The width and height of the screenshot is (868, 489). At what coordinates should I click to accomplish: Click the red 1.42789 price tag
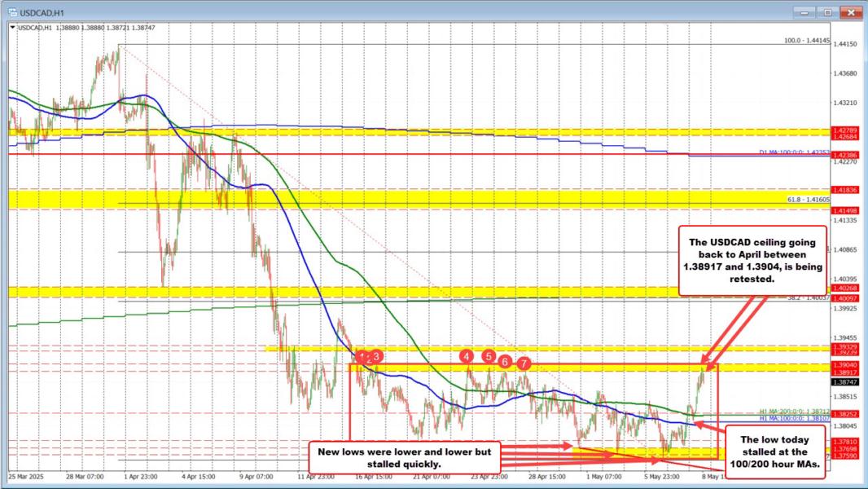pyautogui.click(x=845, y=130)
